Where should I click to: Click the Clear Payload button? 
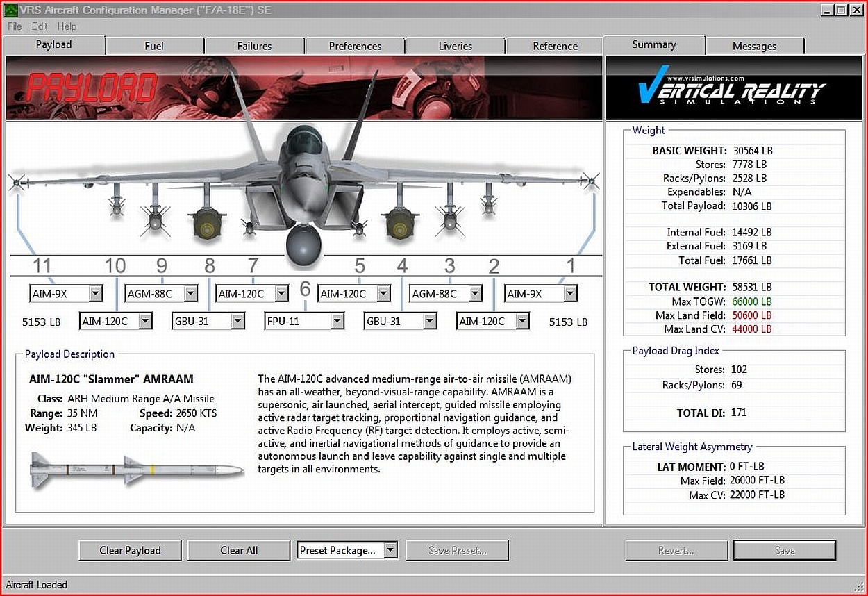click(x=130, y=550)
